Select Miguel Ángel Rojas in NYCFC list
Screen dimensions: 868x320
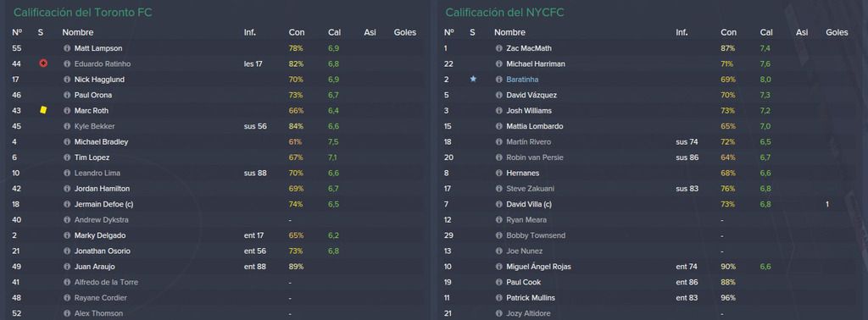[538, 267]
